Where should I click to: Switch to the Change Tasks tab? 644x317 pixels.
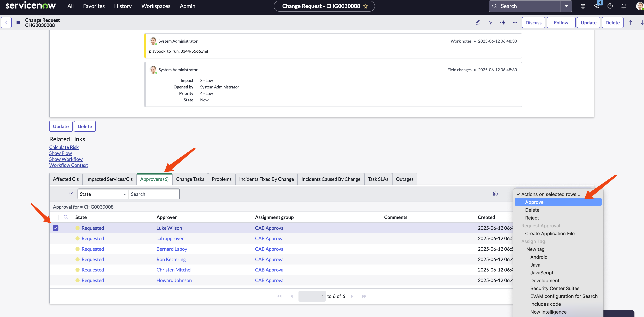[x=190, y=179]
